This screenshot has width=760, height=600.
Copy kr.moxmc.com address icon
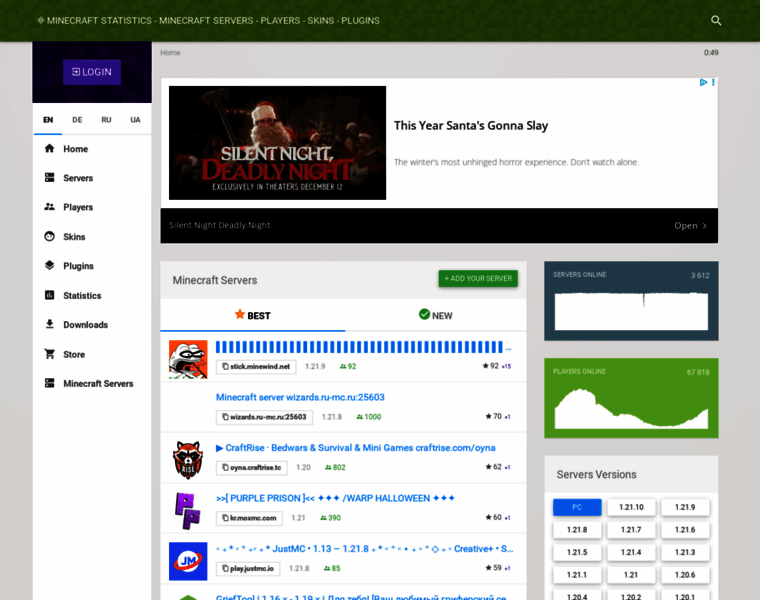225,518
